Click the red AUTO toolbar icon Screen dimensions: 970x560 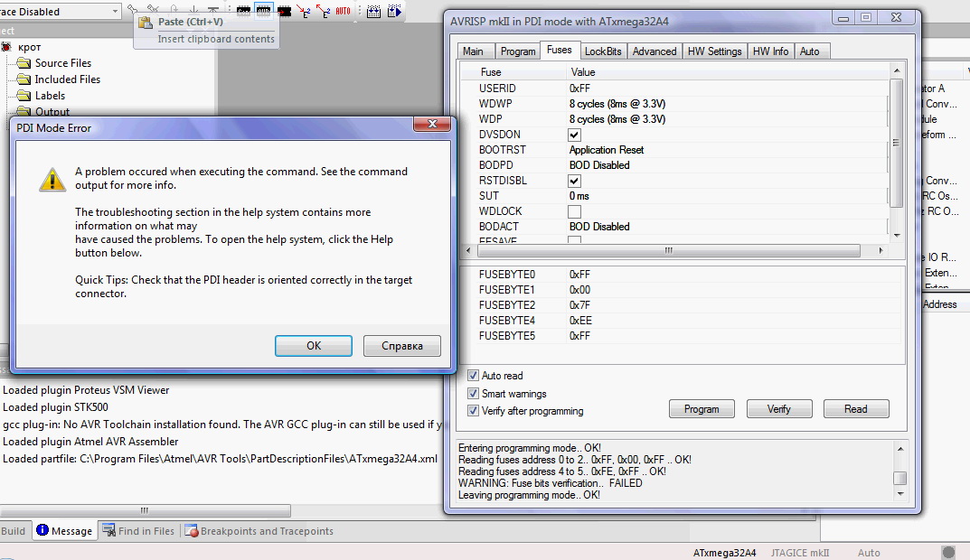[343, 11]
